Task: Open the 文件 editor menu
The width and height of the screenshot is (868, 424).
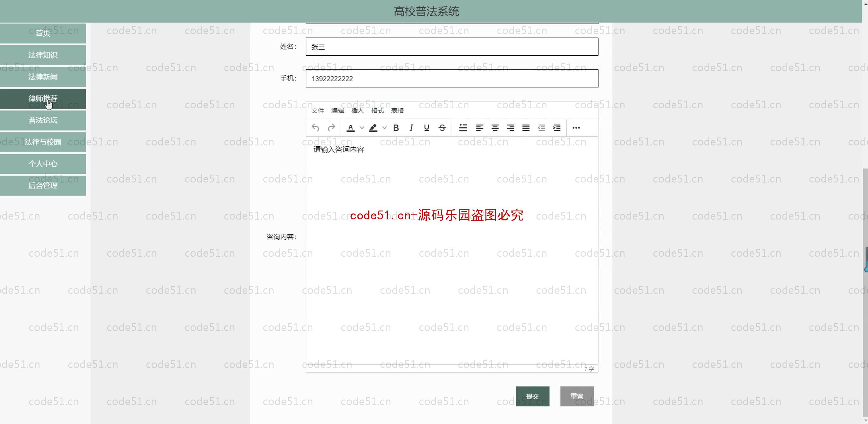Action: tap(317, 110)
